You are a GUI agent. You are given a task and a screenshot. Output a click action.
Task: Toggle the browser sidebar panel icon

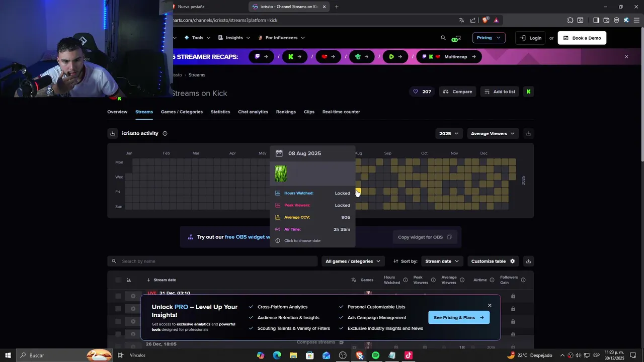[596, 20]
